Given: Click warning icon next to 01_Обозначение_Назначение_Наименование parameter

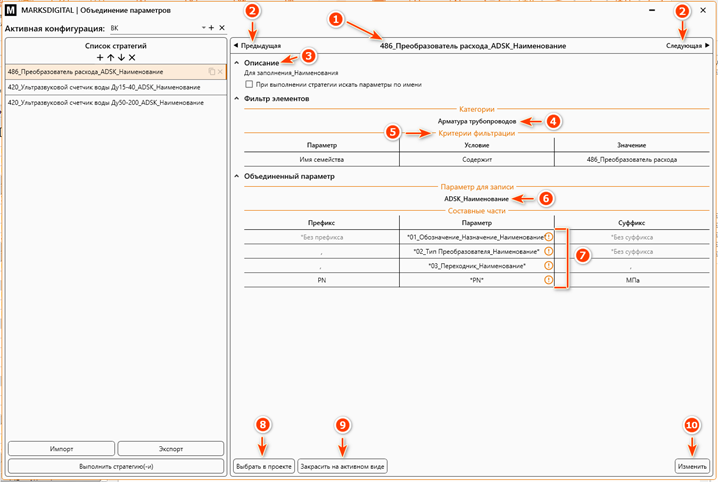Looking at the screenshot, I should 549,237.
